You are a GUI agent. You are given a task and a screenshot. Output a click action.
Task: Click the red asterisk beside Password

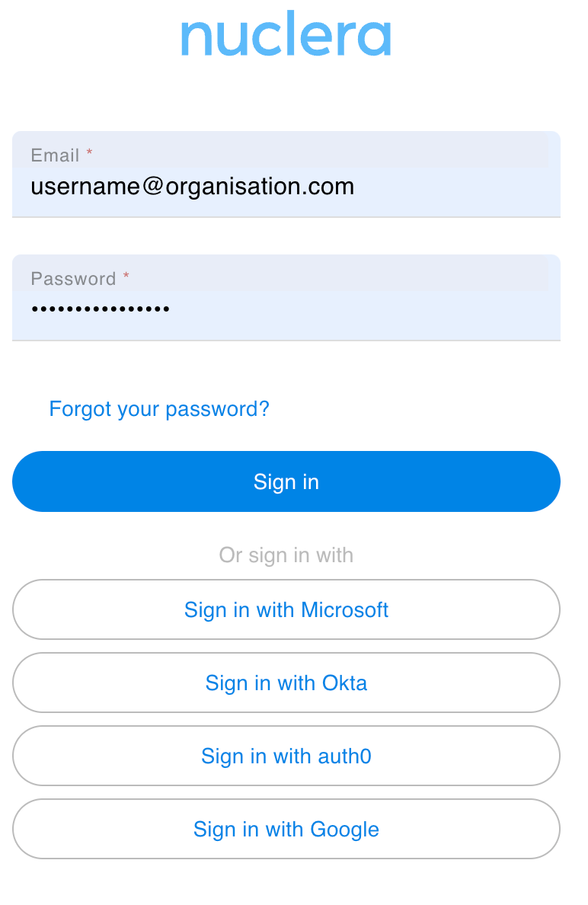tap(126, 277)
